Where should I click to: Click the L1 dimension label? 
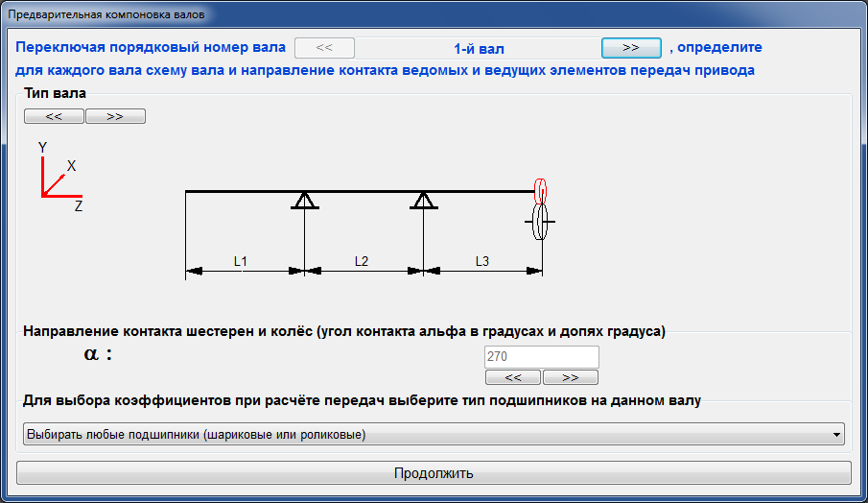(240, 261)
